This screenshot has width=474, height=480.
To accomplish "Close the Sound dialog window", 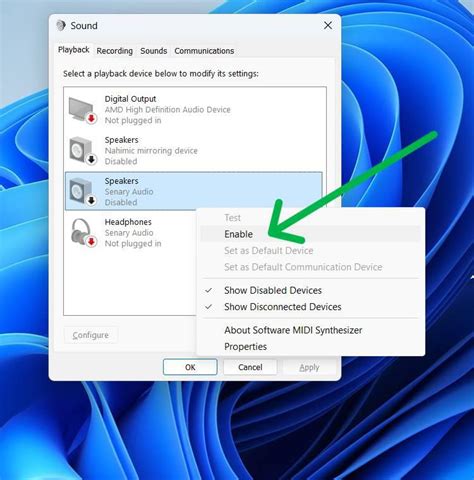I will [328, 26].
